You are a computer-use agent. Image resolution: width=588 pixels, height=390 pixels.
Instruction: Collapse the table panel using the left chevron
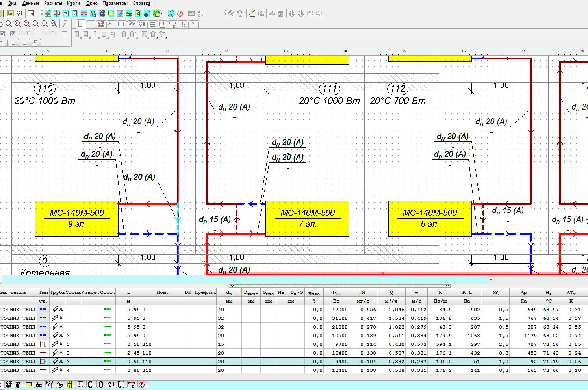pos(232,286)
